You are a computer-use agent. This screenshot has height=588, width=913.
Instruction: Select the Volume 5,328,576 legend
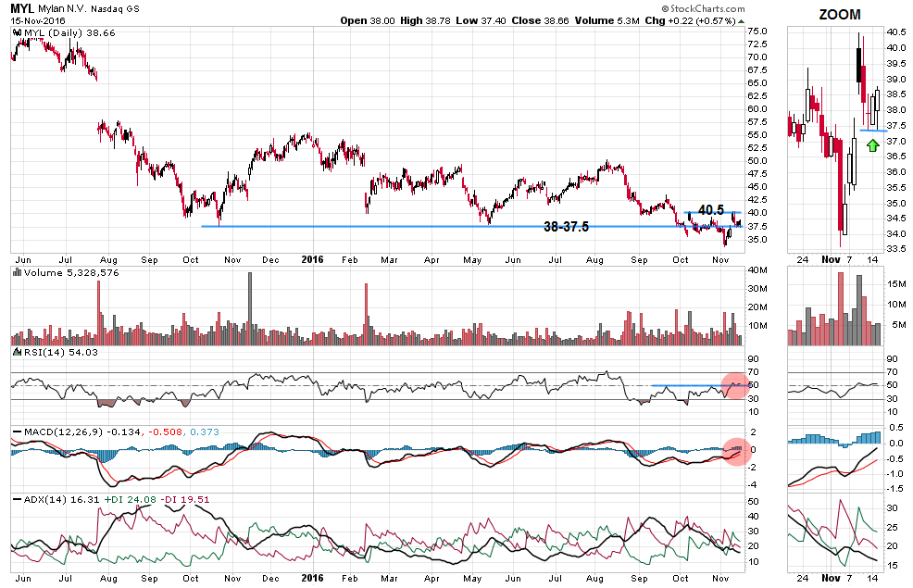71,272
